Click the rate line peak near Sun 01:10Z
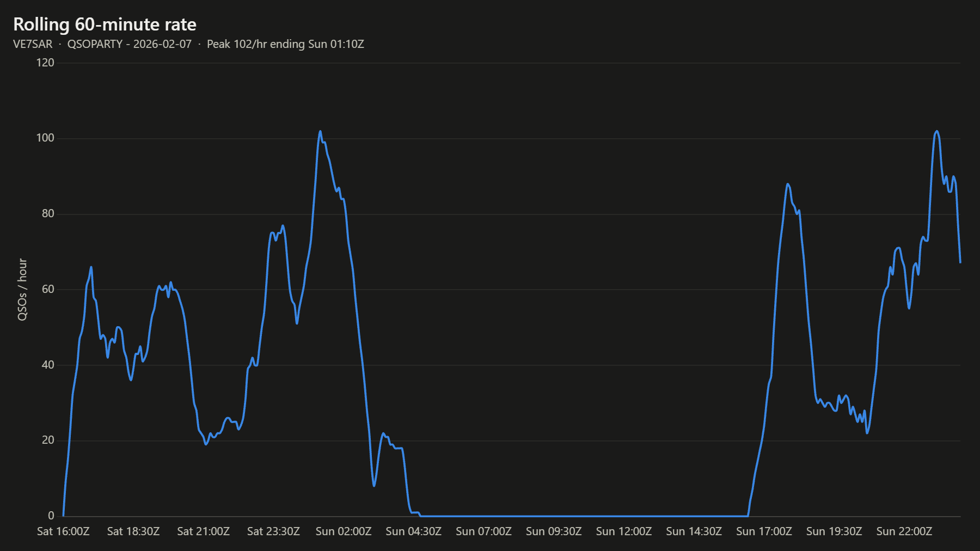Screen dimensions: 980x551 coord(320,131)
